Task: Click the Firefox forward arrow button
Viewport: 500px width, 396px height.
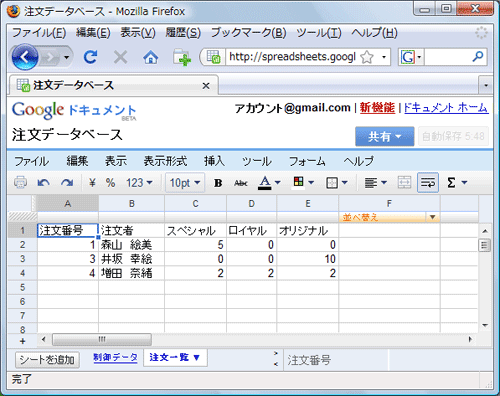Action: [50, 57]
